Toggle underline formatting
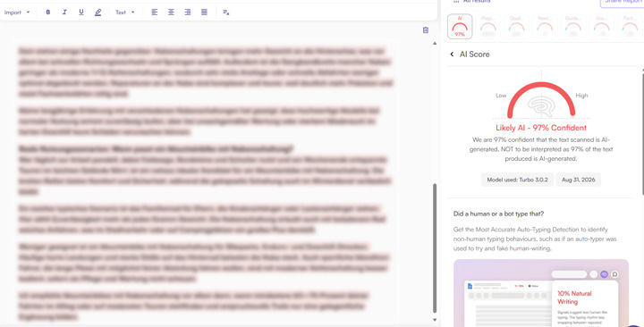 (80, 13)
